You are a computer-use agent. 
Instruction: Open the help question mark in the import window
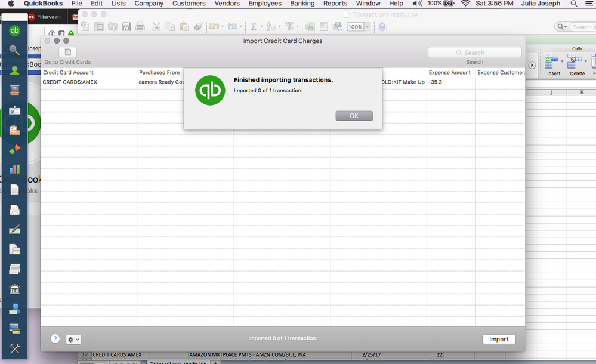[55, 339]
